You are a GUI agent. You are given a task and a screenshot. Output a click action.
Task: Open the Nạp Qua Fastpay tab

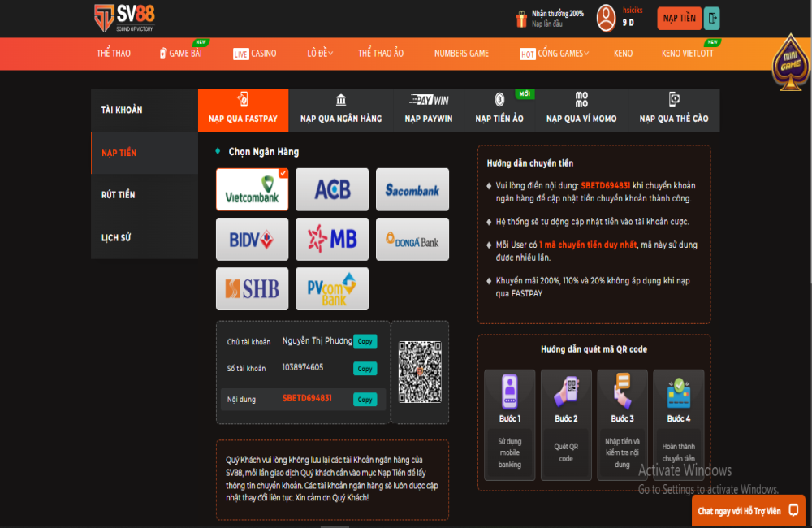pyautogui.click(x=244, y=110)
